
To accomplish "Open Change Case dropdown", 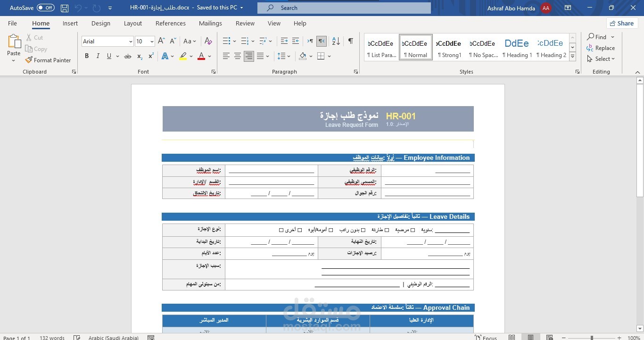I will click(190, 41).
